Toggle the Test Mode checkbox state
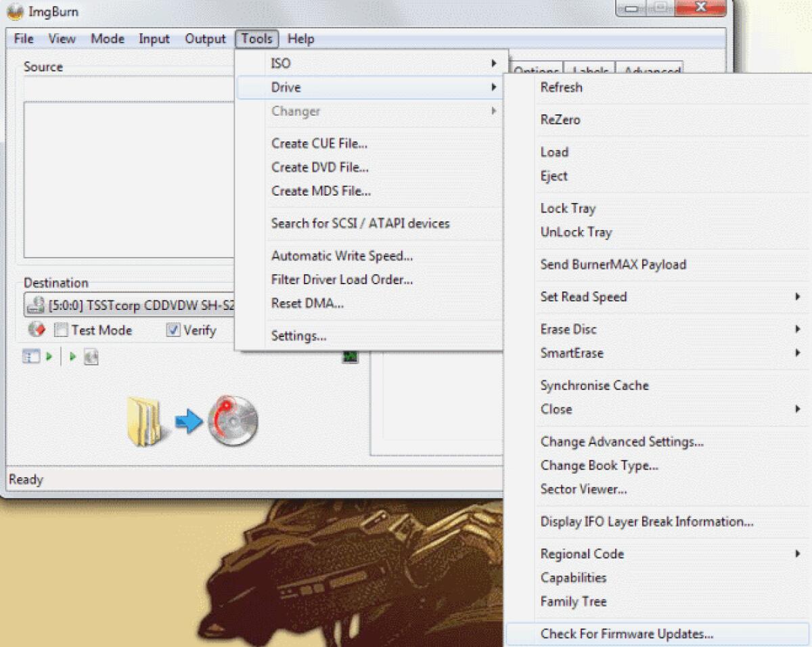Image resolution: width=812 pixels, height=647 pixels. click(60, 330)
